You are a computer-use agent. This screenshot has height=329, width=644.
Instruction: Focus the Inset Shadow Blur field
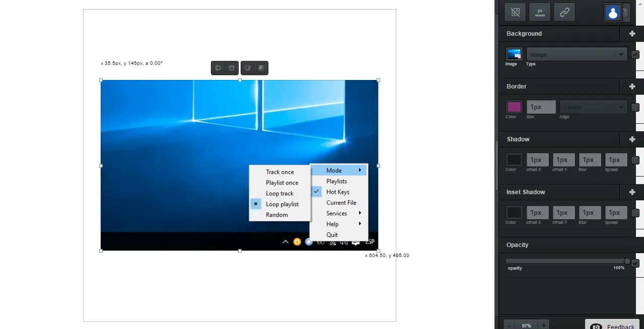click(590, 213)
